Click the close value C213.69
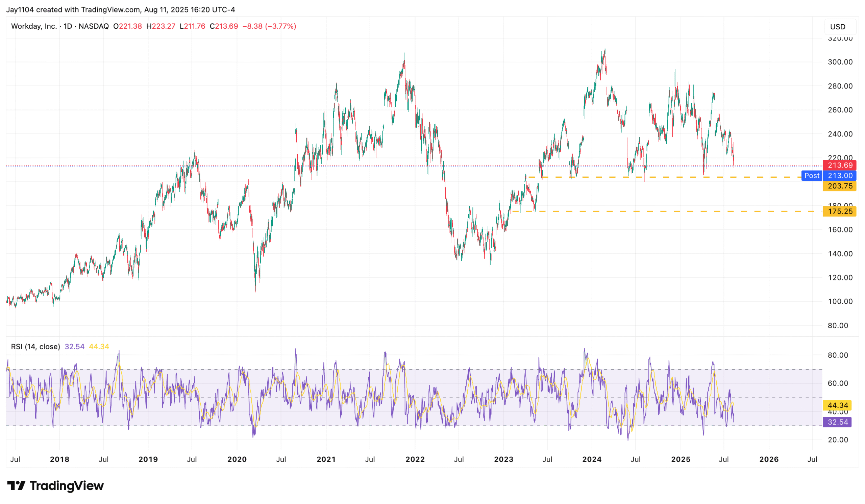Viewport: 865px width, 504px height. [224, 26]
